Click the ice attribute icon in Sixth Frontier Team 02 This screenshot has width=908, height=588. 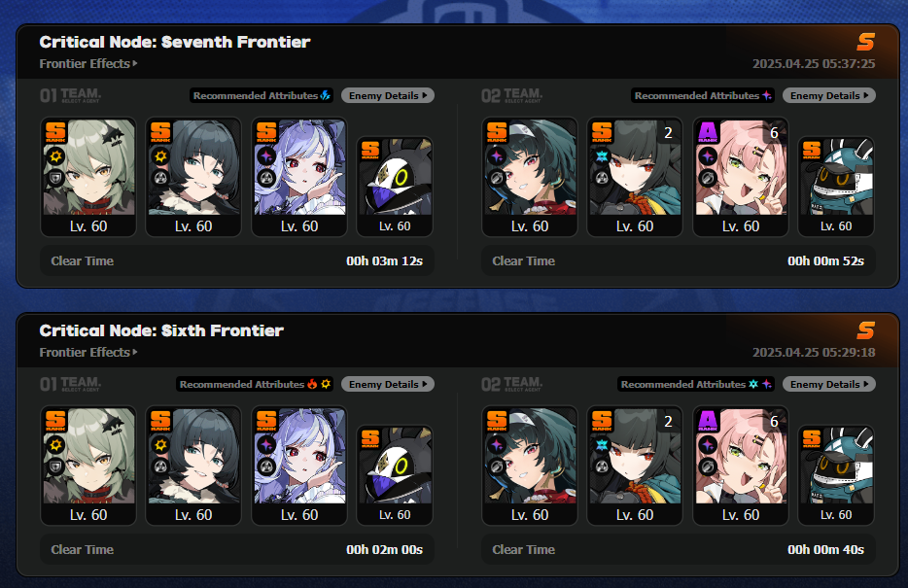[x=753, y=384]
